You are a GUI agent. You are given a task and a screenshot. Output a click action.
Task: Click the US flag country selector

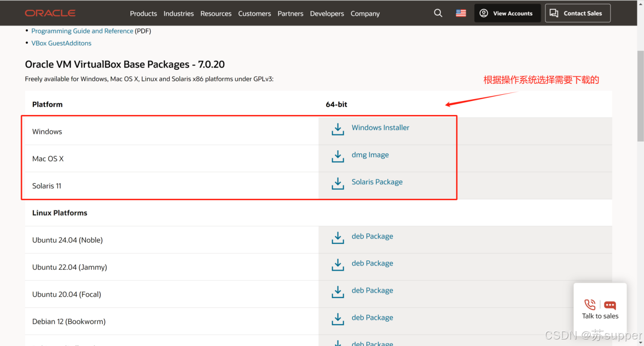461,13
